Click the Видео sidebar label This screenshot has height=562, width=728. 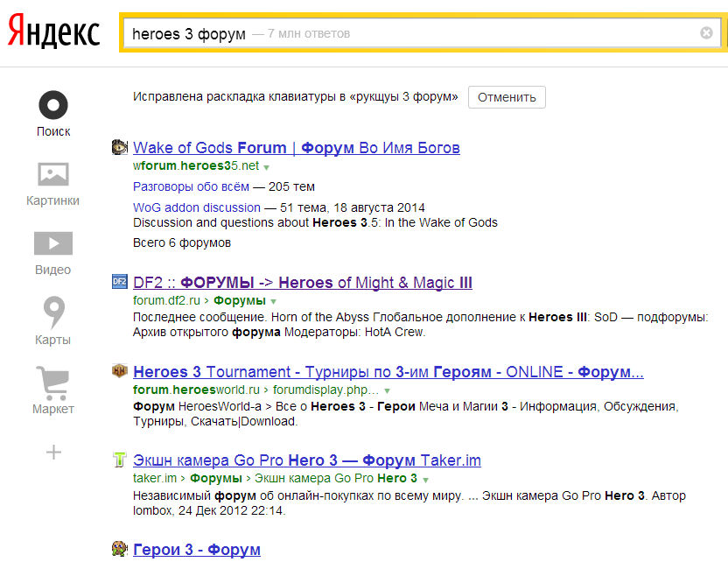pos(52,270)
